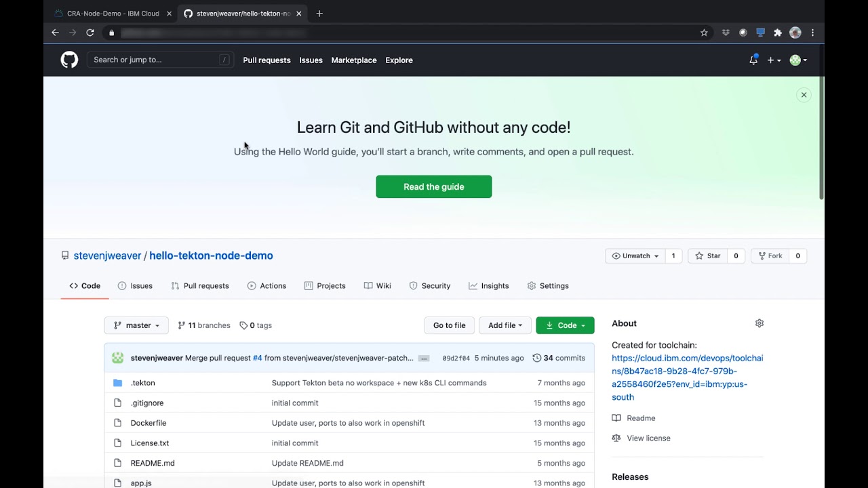Open the Unwatch dropdown

pyautogui.click(x=635, y=256)
